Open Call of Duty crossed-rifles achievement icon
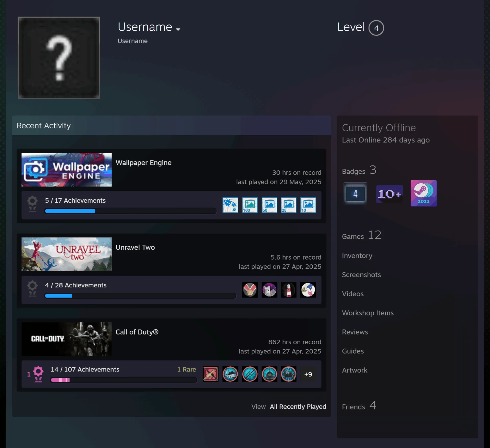Viewport: 490px width, 448px height. [x=211, y=374]
